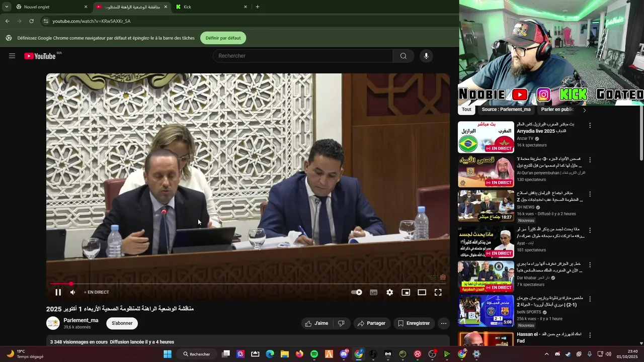Subscribe with the S'abonner button
Image resolution: width=644 pixels, height=362 pixels.
point(122,323)
